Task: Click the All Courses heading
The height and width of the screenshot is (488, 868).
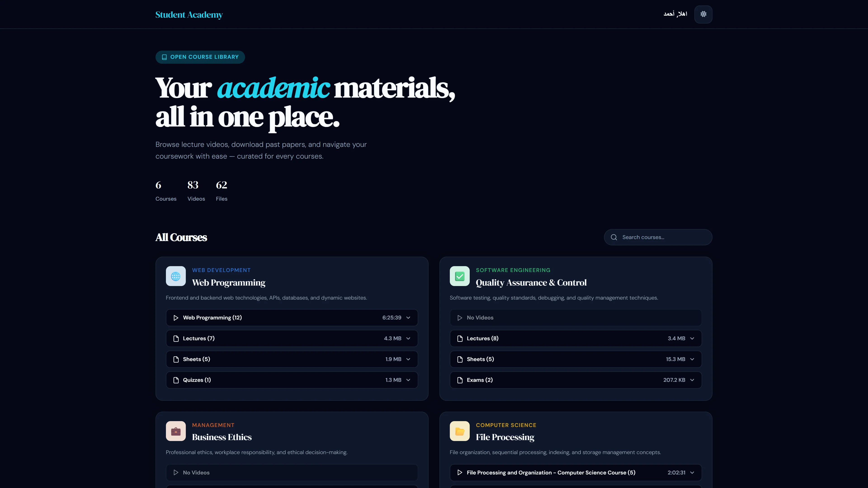Action: pyautogui.click(x=181, y=237)
